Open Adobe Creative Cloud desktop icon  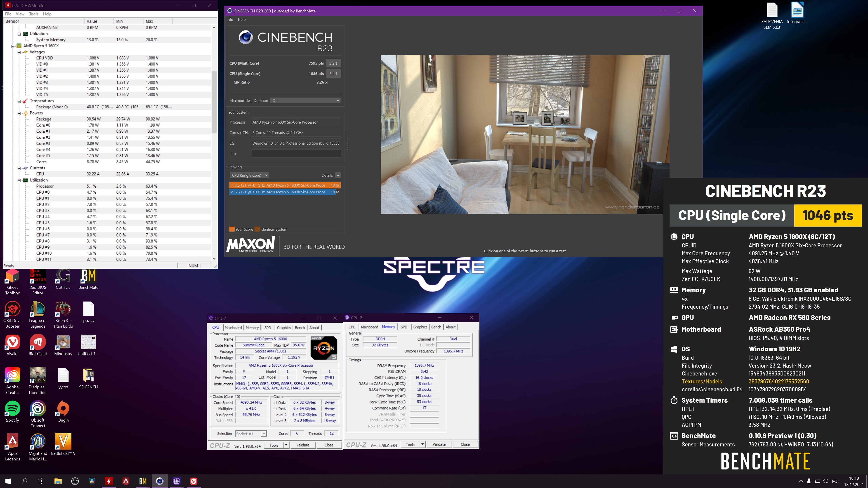(12, 381)
